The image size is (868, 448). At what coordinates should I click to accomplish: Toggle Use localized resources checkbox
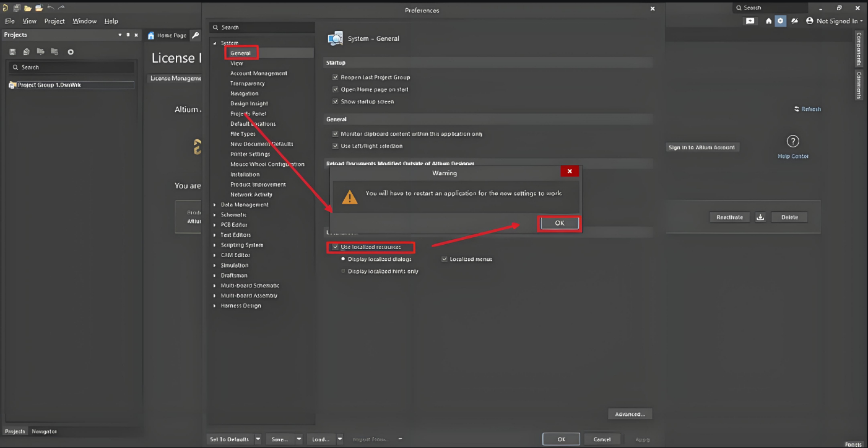[x=336, y=247]
